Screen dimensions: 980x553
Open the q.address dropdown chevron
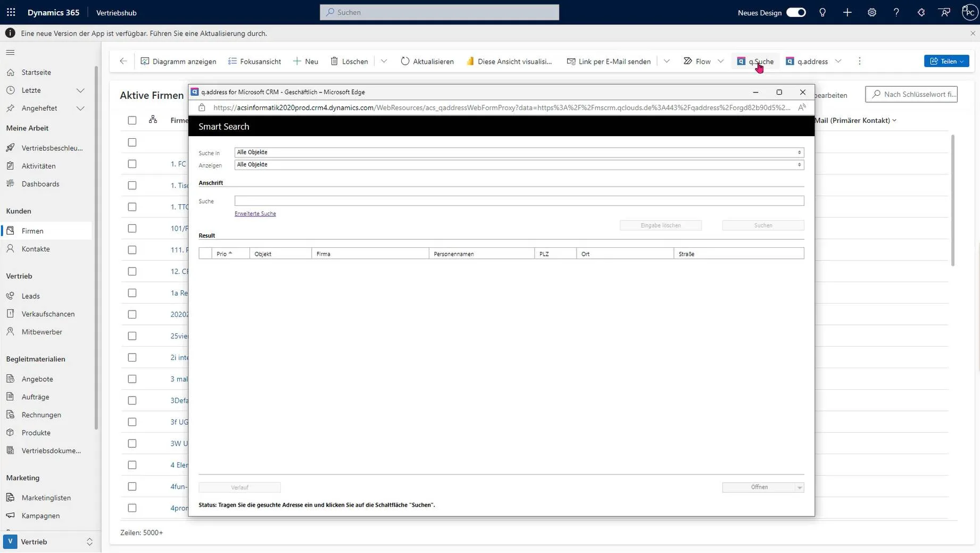[x=838, y=61]
